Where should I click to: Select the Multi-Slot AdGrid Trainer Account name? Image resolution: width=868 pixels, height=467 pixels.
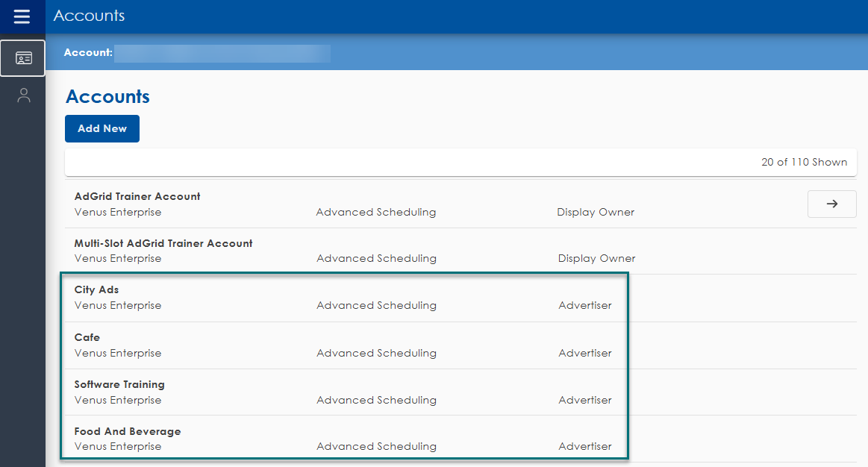[x=163, y=243]
